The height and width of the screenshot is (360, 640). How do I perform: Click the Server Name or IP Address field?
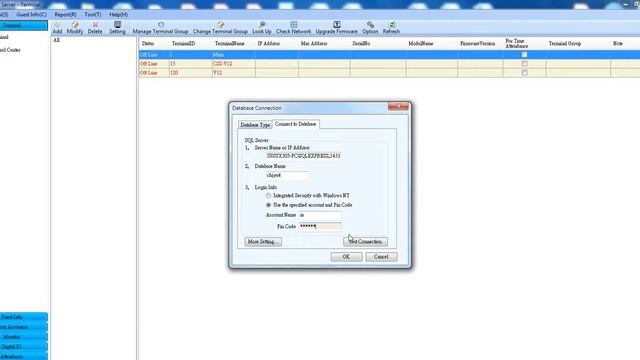(303, 156)
